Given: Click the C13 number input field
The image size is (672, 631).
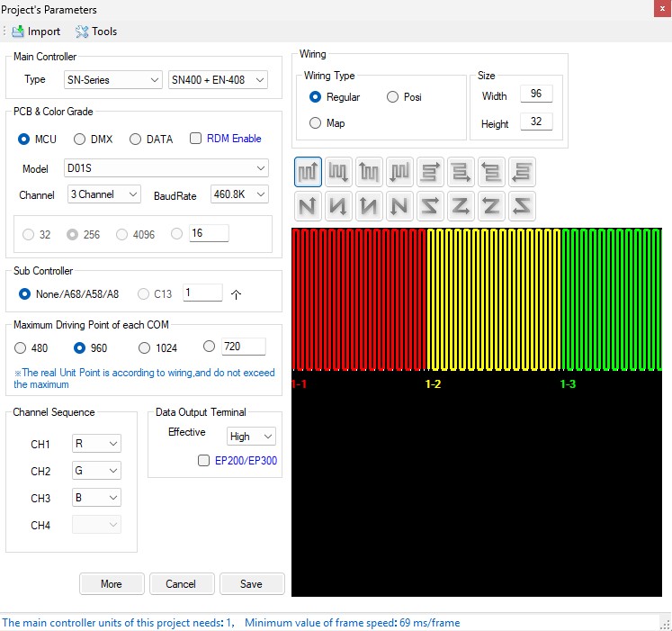Looking at the screenshot, I should pyautogui.click(x=202, y=293).
